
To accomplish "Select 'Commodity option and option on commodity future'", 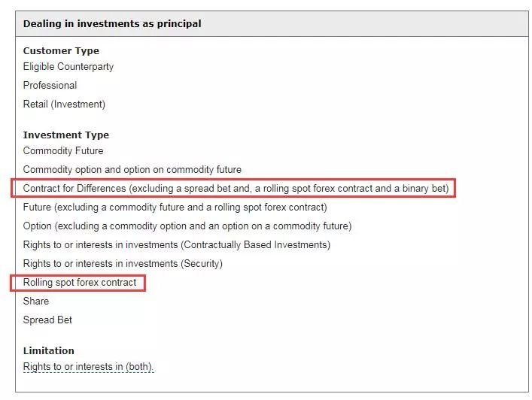I will tap(132, 170).
